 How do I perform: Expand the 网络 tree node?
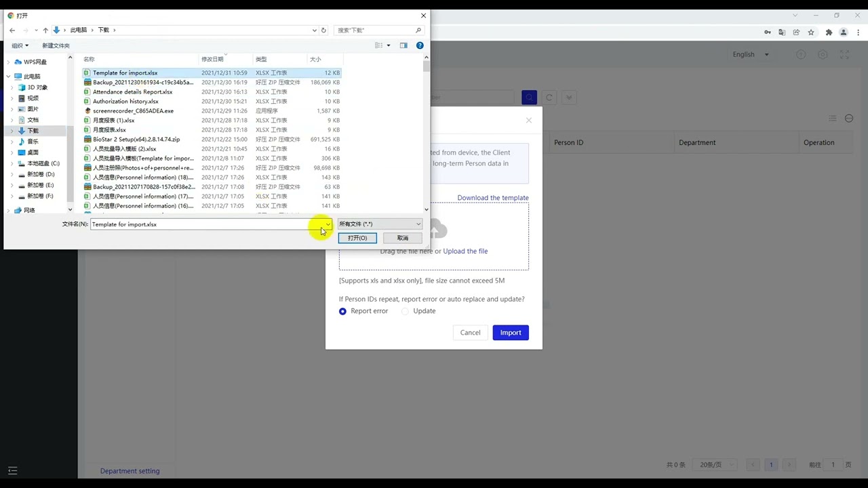pyautogui.click(x=9, y=210)
